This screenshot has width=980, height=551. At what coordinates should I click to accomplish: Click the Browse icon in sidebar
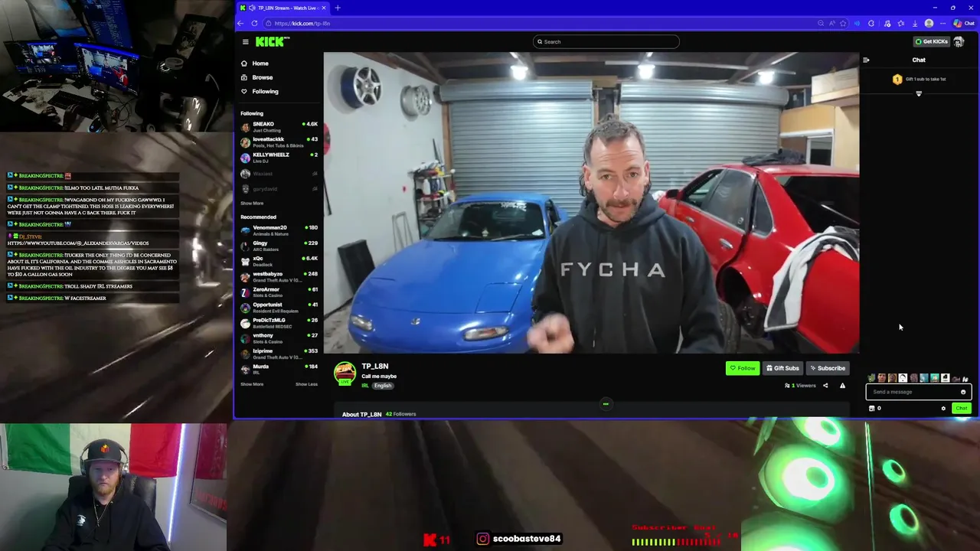click(x=244, y=77)
